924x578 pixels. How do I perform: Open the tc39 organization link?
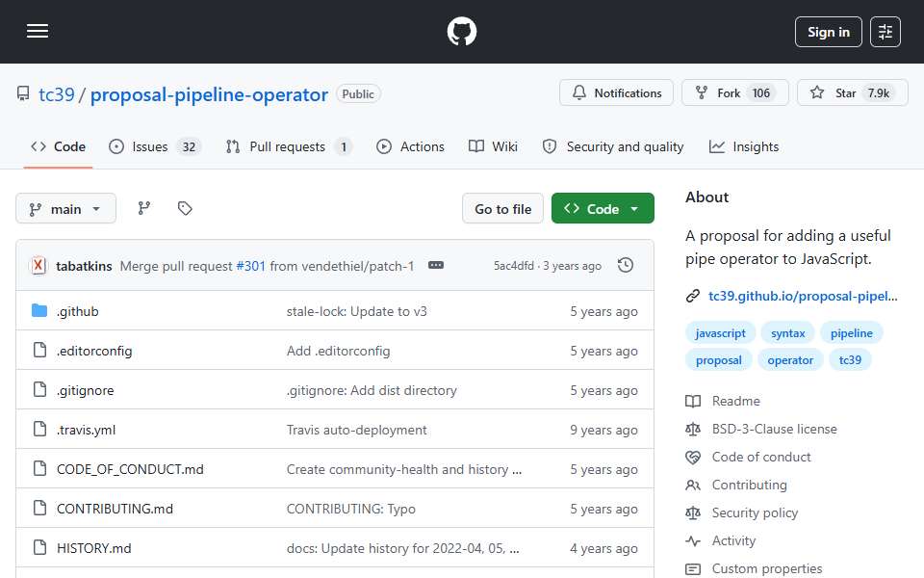click(x=57, y=94)
